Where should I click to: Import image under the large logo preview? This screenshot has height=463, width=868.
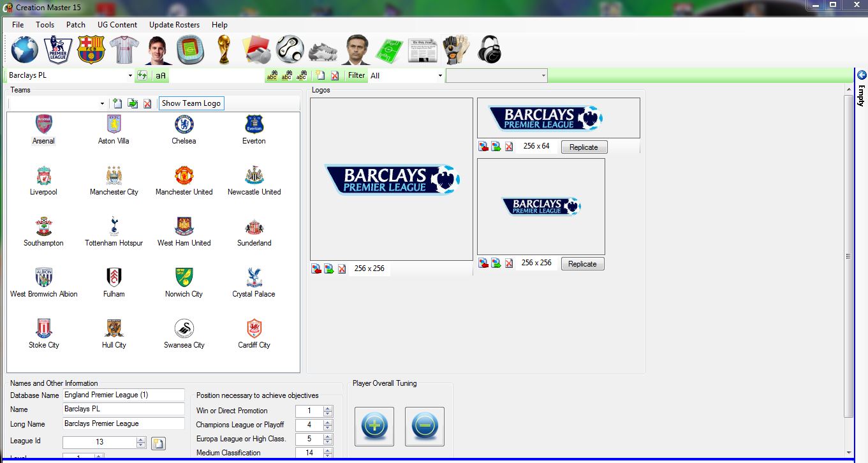pos(316,268)
